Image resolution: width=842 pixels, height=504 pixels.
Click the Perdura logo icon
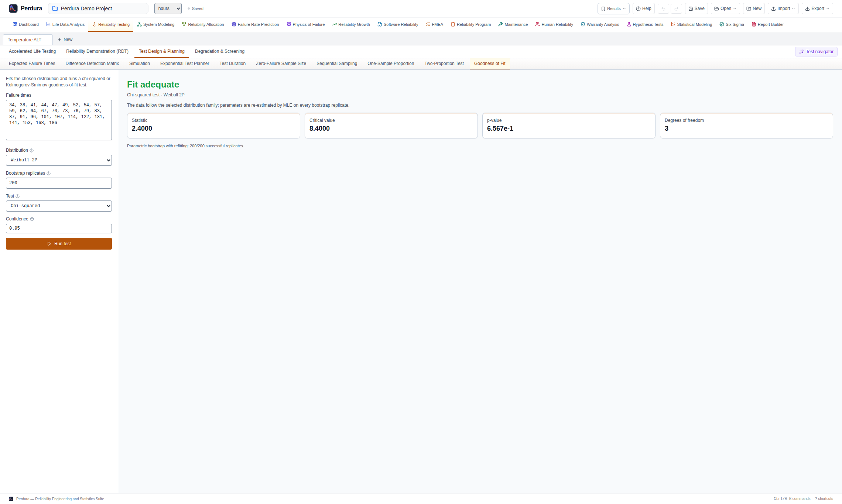click(x=13, y=8)
